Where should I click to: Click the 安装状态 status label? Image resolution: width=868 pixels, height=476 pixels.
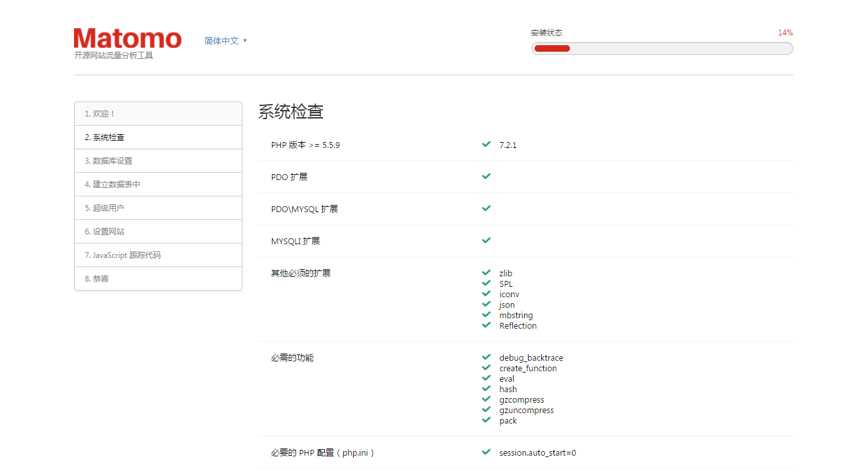546,33
